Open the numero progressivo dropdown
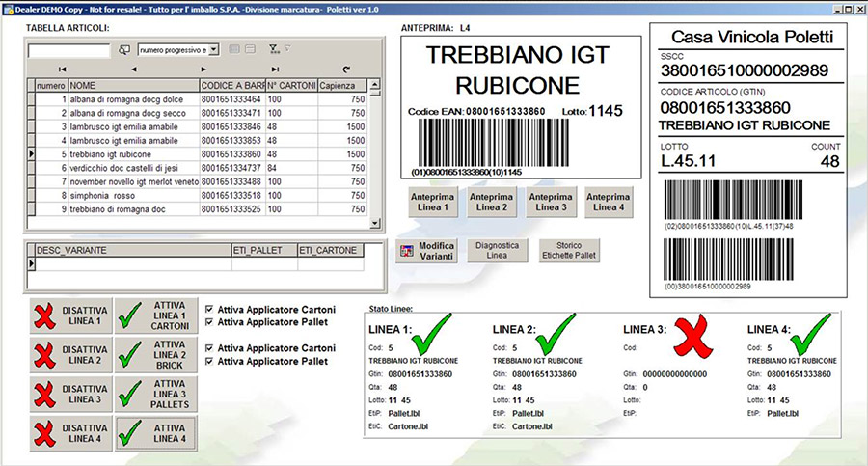The height and width of the screenshot is (466, 868). tap(214, 50)
